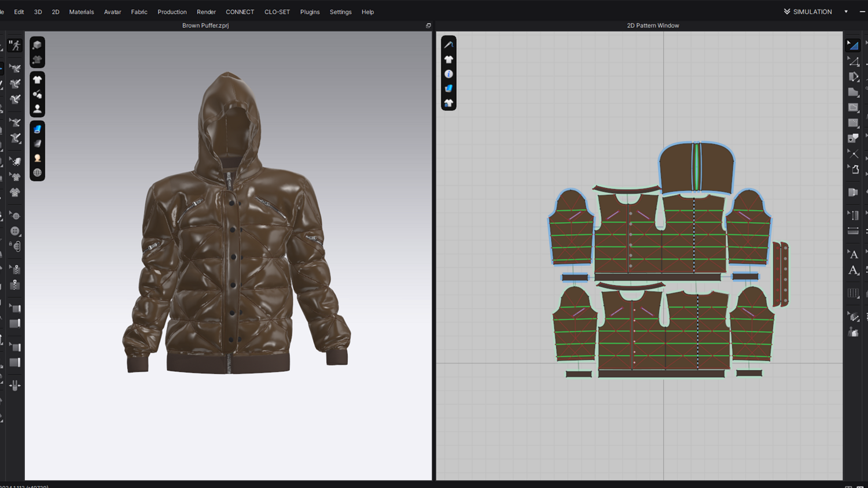The height and width of the screenshot is (488, 868).
Task: Toggle avatar display icon in 3D viewport
Action: 37,109
